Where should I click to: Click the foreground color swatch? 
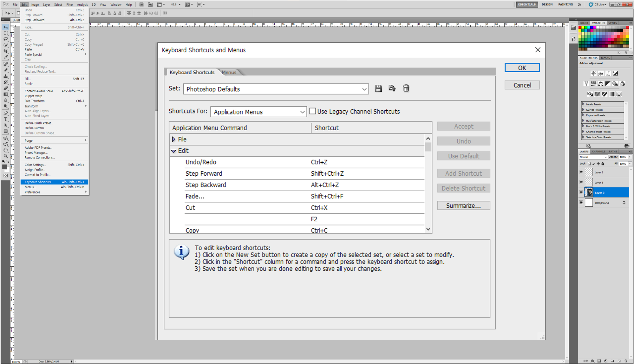click(4, 167)
